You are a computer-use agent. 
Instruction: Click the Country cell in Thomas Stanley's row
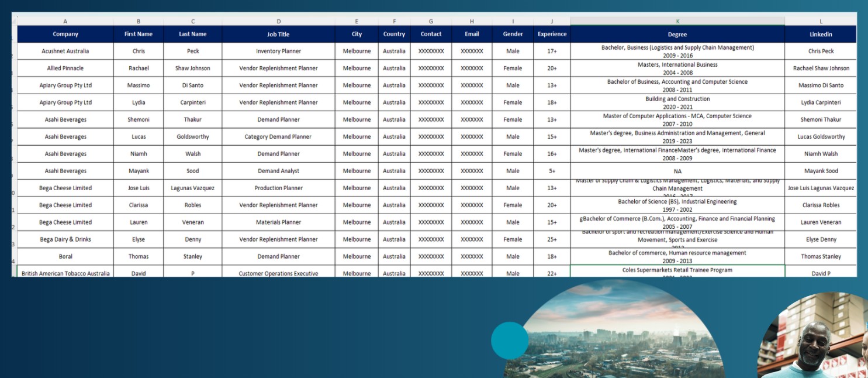pos(394,256)
